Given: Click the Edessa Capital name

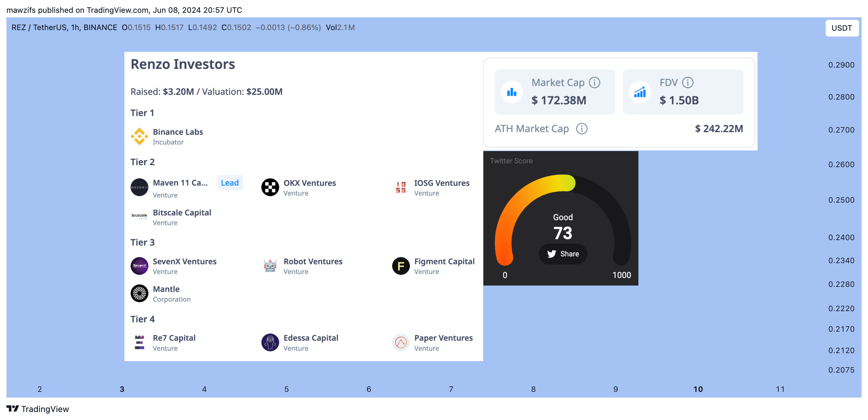Looking at the screenshot, I should click(311, 338).
